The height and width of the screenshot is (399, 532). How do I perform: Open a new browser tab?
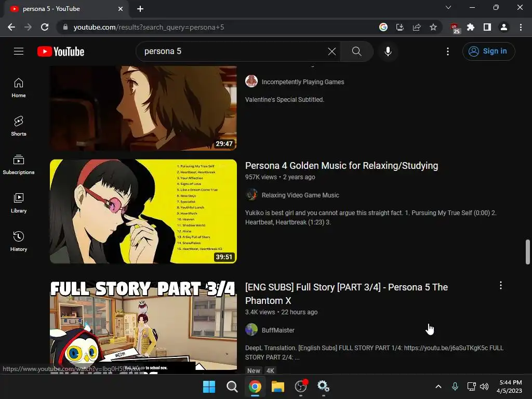[x=140, y=9]
